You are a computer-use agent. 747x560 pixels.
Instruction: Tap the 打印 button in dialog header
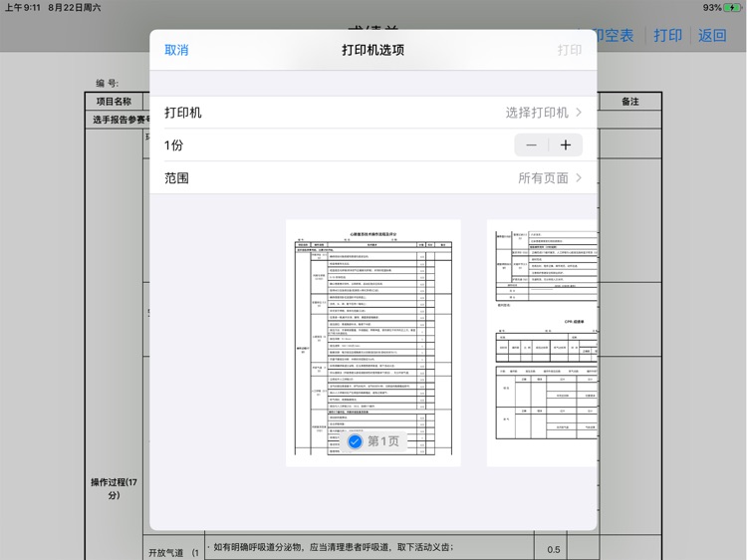(x=570, y=50)
